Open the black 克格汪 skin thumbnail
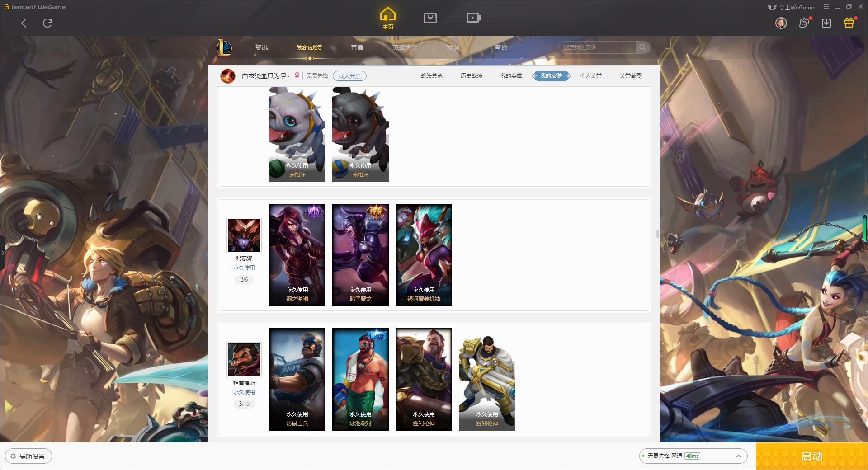 (x=360, y=135)
